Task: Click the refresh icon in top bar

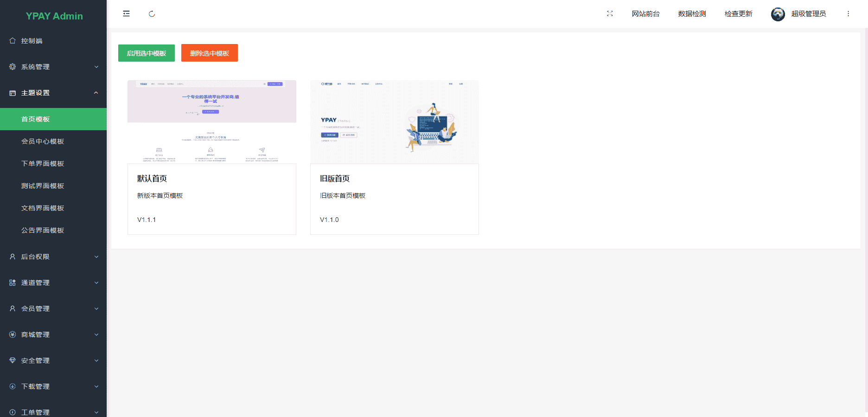Action: pos(152,14)
